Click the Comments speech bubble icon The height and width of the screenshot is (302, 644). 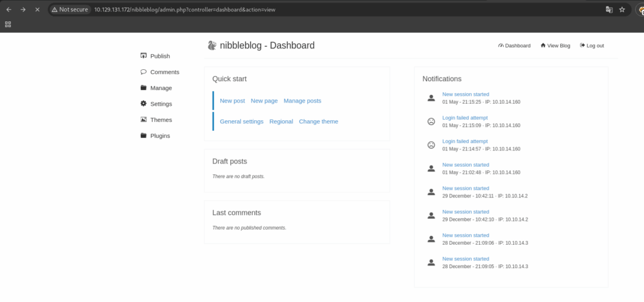coord(143,72)
